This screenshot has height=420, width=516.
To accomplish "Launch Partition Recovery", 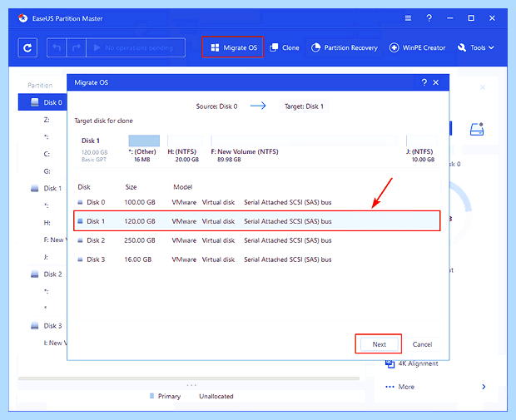I will pyautogui.click(x=345, y=47).
